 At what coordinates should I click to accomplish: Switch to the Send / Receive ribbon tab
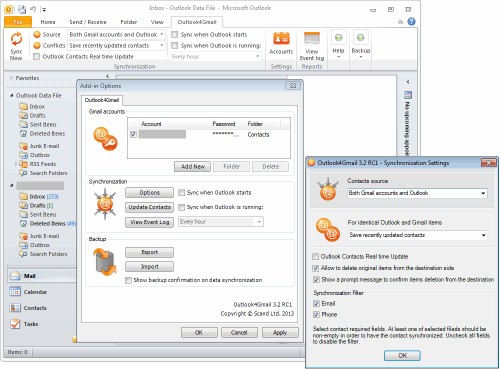click(x=88, y=22)
